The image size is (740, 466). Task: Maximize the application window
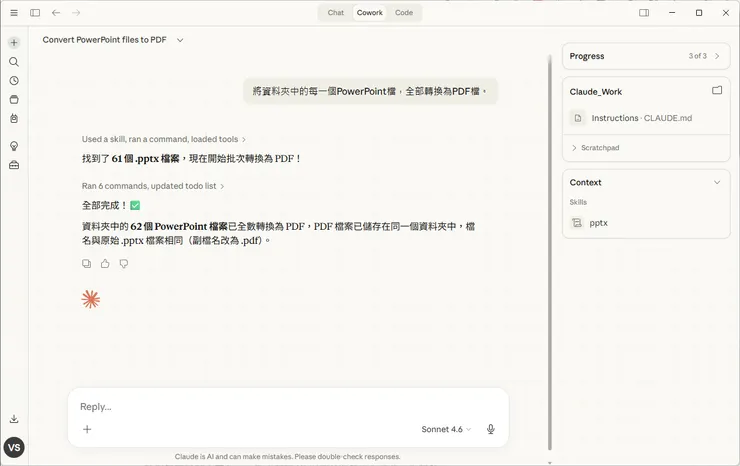[699, 13]
